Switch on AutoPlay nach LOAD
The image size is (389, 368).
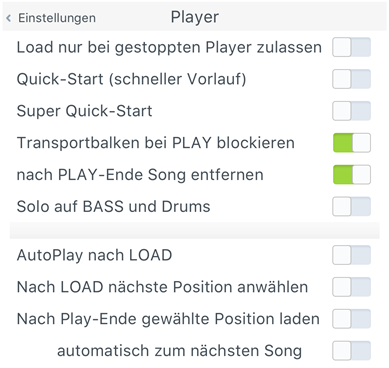(x=351, y=255)
